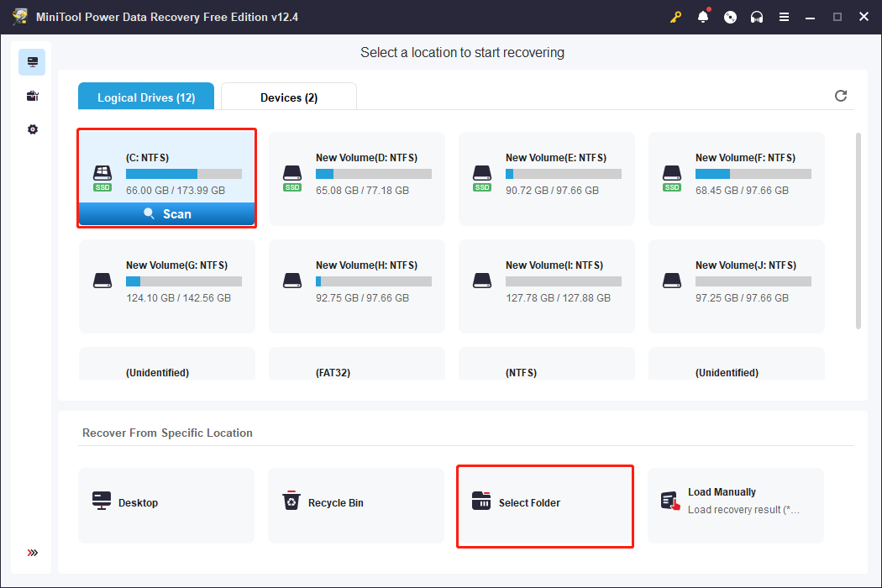
Task: Select New Volume(I: NTFS) drive icon
Action: 482,281
